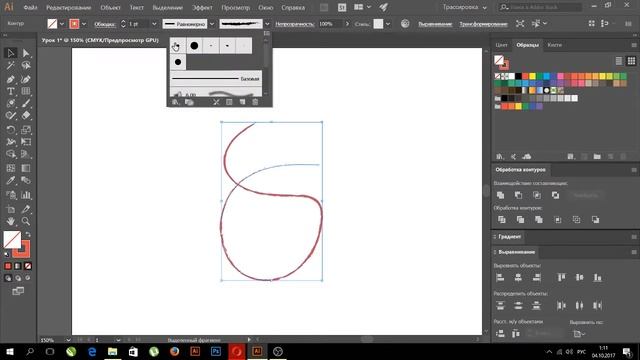Collapse the brush definition dropdown
This screenshot has height=360, width=640.
tap(267, 24)
